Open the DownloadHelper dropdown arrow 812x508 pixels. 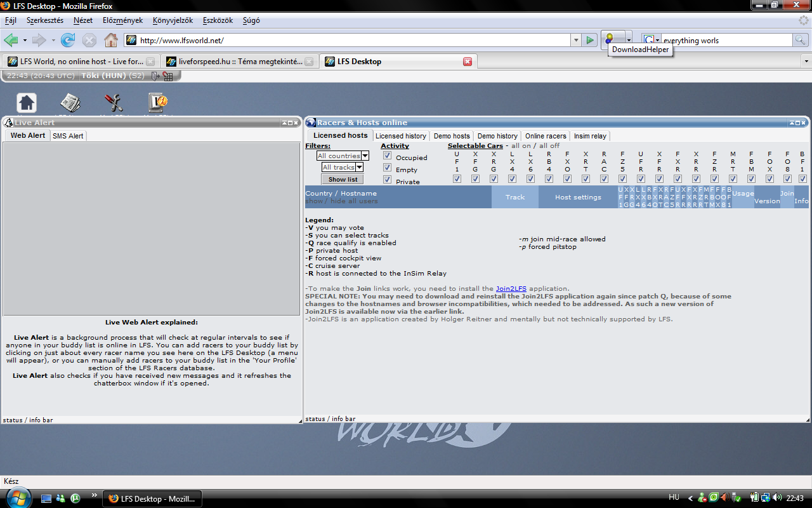tap(628, 39)
